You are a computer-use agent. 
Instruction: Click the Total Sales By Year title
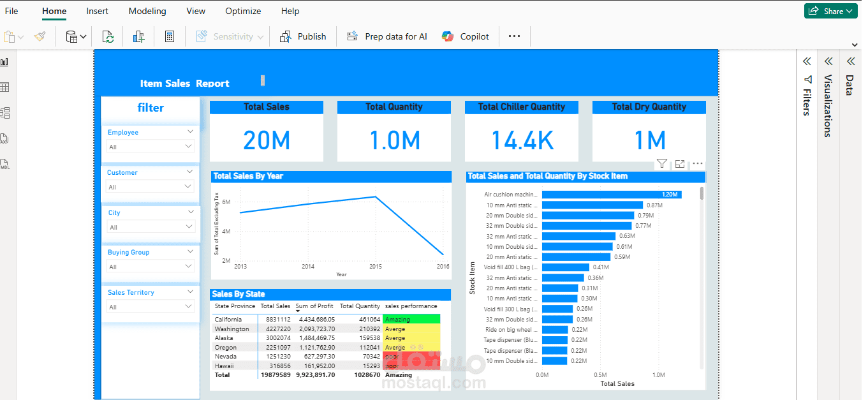pos(248,176)
